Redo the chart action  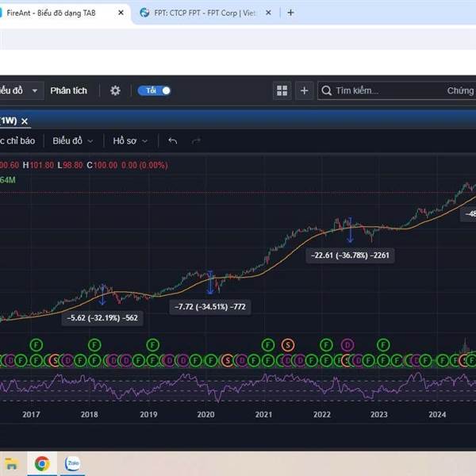pos(196,141)
